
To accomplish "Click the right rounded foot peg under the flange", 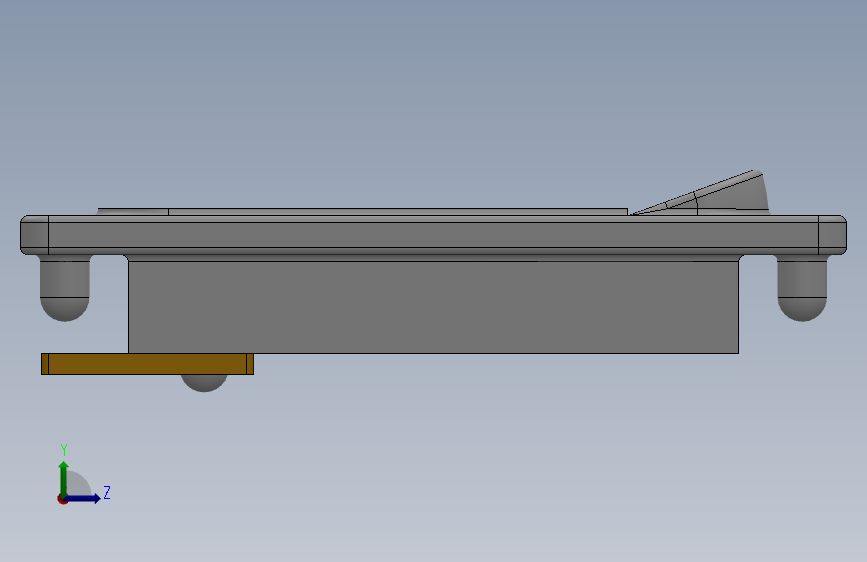I will click(802, 288).
